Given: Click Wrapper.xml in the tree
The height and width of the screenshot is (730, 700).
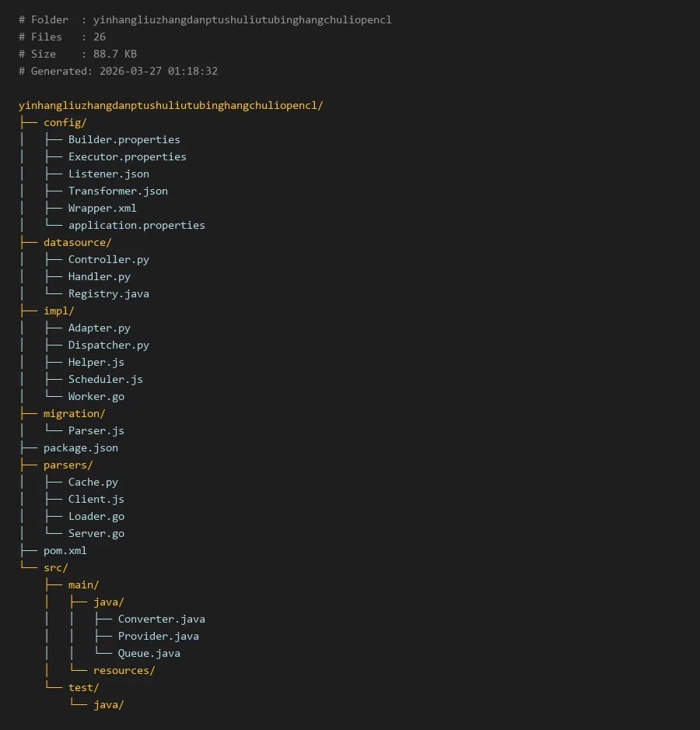Looking at the screenshot, I should (102, 209).
